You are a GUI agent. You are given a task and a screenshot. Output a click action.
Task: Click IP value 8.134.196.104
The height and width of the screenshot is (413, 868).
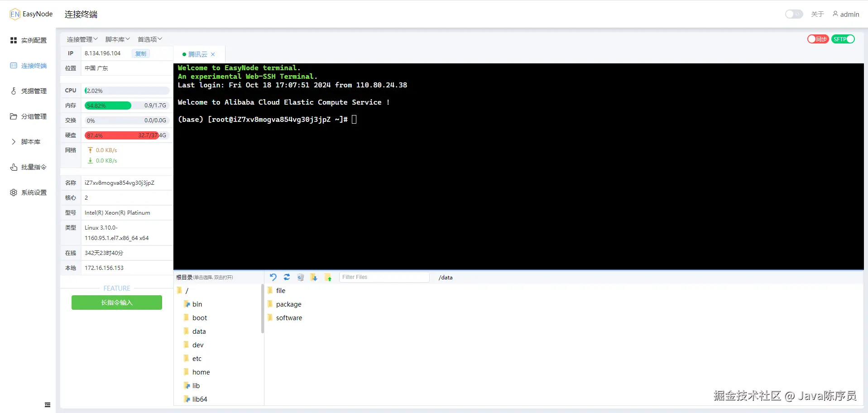click(x=103, y=53)
